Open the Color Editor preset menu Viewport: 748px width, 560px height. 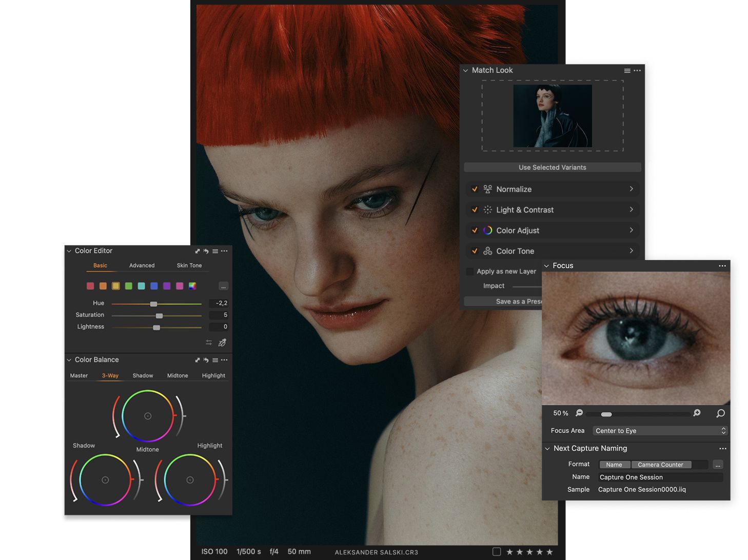tap(215, 251)
